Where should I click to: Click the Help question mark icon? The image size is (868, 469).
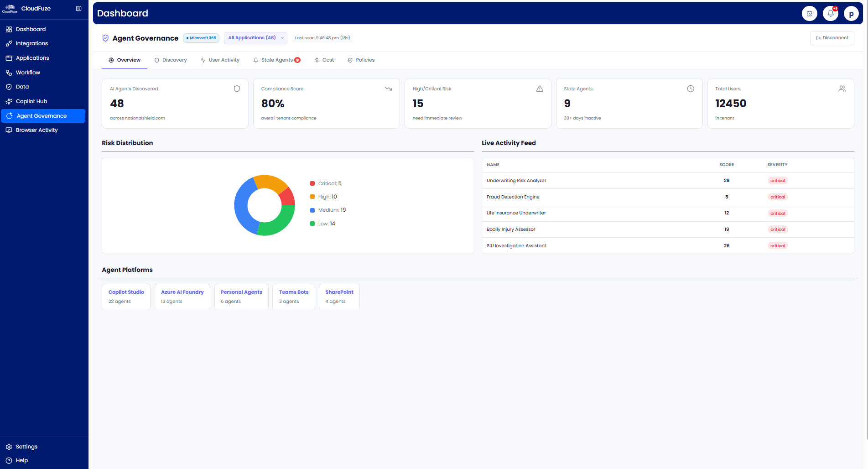(9, 460)
